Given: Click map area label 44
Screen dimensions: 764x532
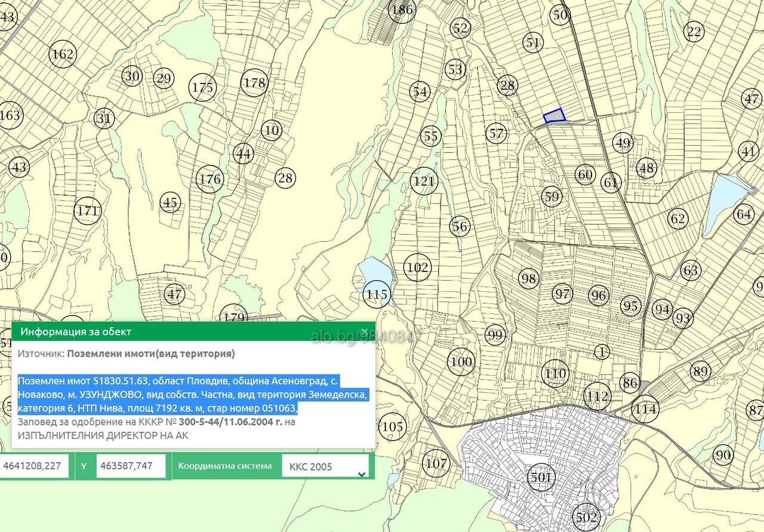Looking at the screenshot, I should (x=243, y=153).
